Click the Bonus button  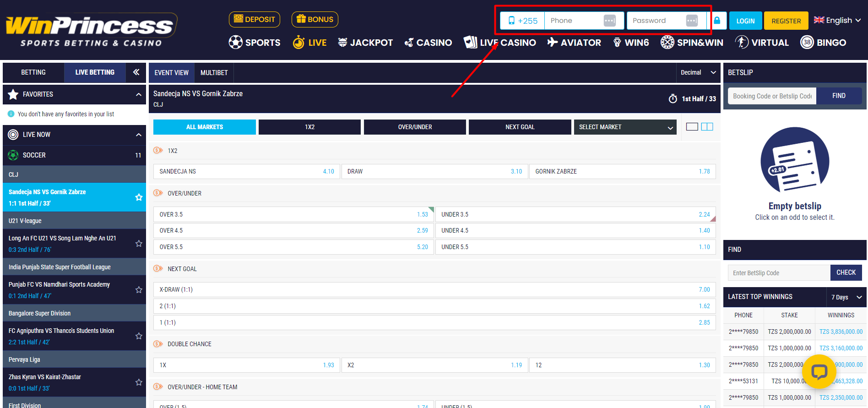(315, 19)
